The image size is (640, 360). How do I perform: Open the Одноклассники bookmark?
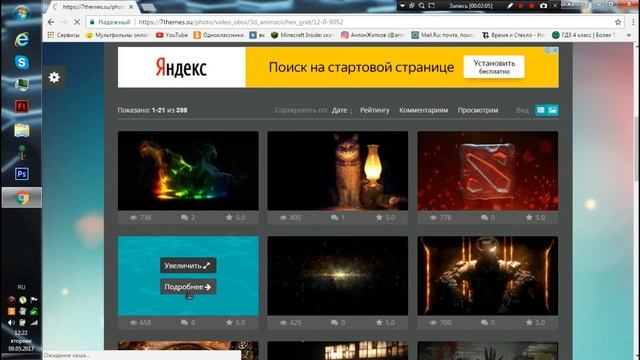[x=219, y=35]
